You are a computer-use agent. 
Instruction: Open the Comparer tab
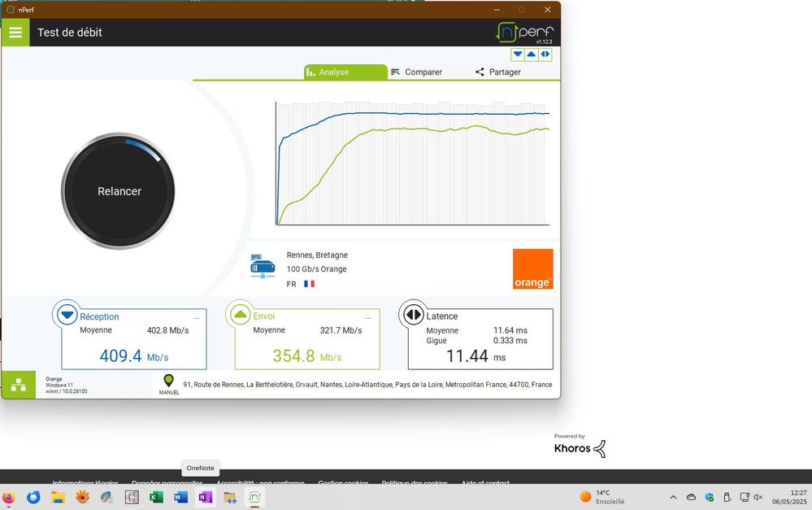point(416,72)
